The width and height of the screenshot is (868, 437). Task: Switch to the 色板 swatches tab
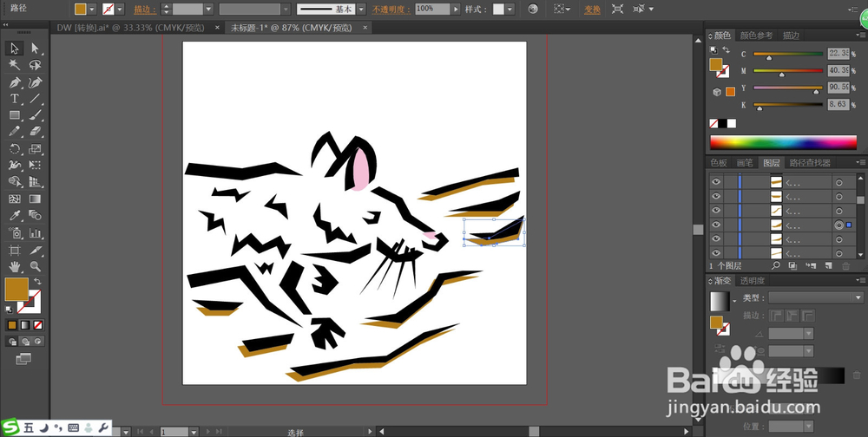coord(719,163)
